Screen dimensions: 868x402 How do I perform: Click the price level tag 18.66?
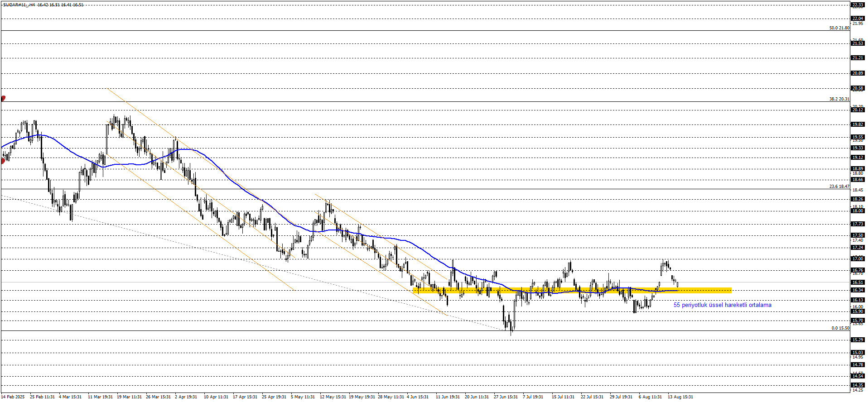tap(858, 180)
